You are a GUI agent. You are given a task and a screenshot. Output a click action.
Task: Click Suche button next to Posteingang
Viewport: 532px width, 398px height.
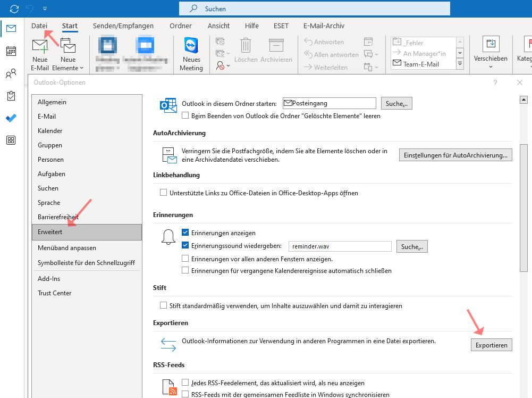(x=396, y=104)
